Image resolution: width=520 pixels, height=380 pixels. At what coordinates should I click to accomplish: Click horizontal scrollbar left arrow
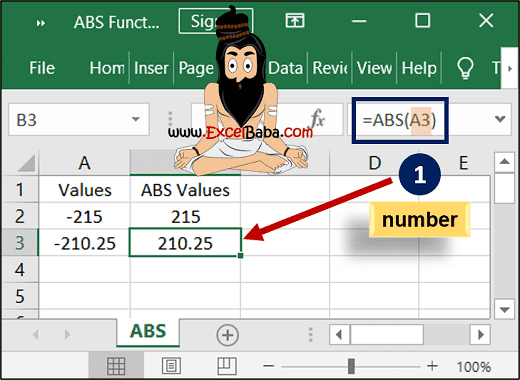pos(339,334)
